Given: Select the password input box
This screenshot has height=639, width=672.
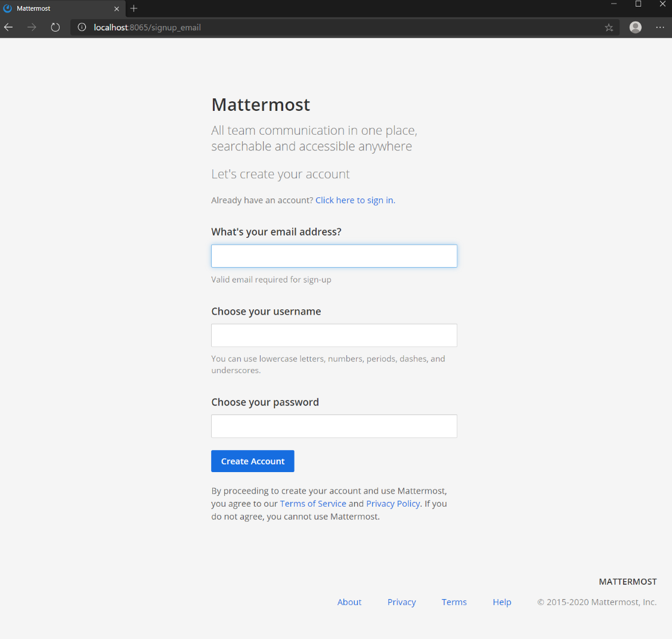Looking at the screenshot, I should pos(334,426).
